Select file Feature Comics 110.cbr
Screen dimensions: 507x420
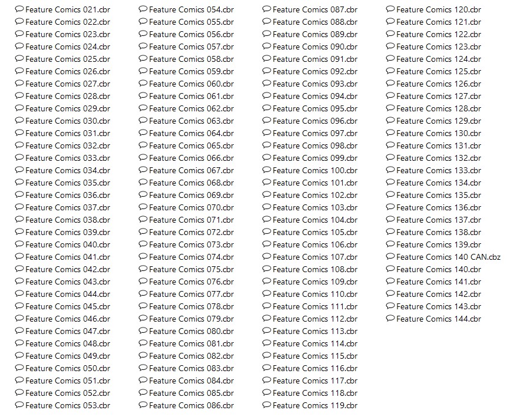[x=315, y=294]
